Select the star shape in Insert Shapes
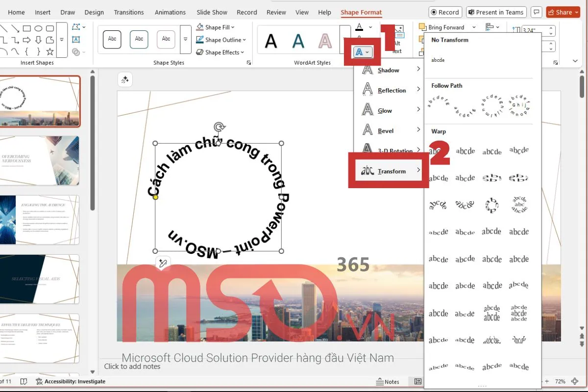Viewport: 588px width, 392px height. coord(49,51)
